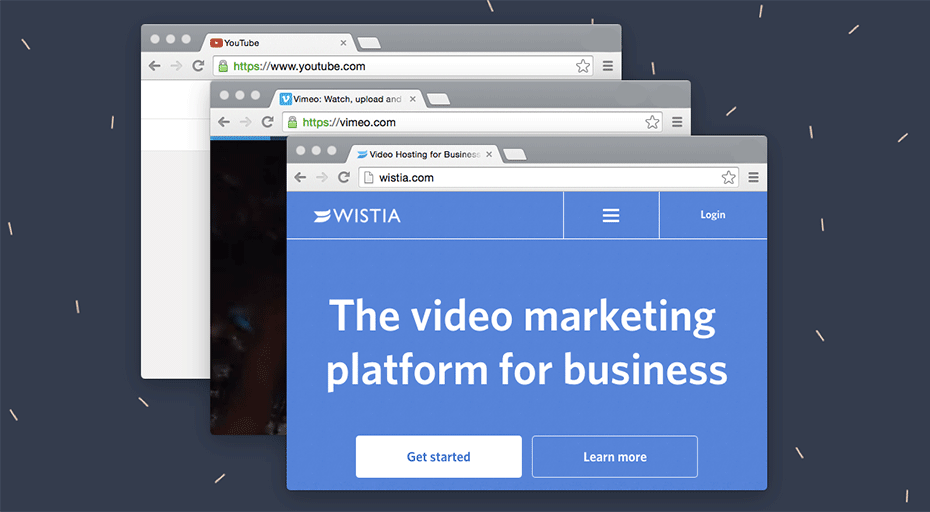Viewport: 930px width, 512px height.
Task: Click the Vimeo favicon in the tab
Action: (286, 99)
